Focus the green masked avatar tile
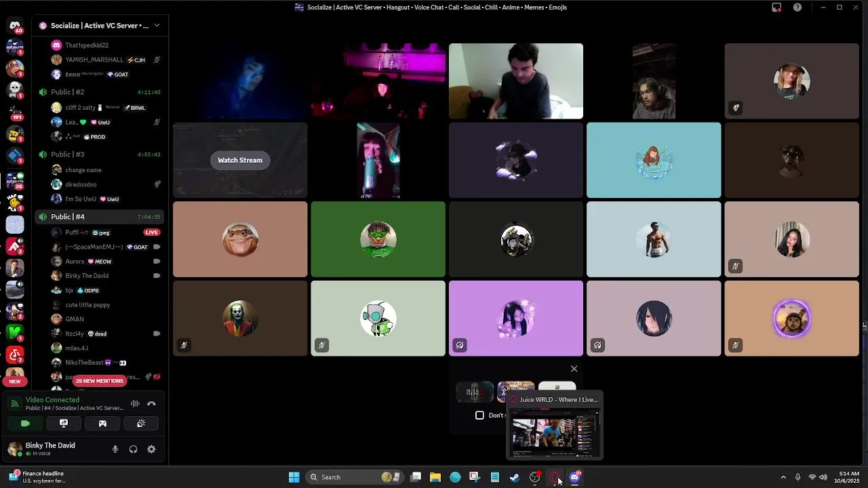Screen dimensions: 868x488 pos(378,239)
